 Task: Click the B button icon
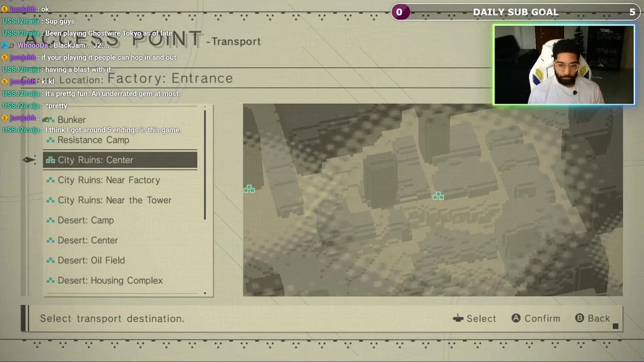tap(580, 318)
